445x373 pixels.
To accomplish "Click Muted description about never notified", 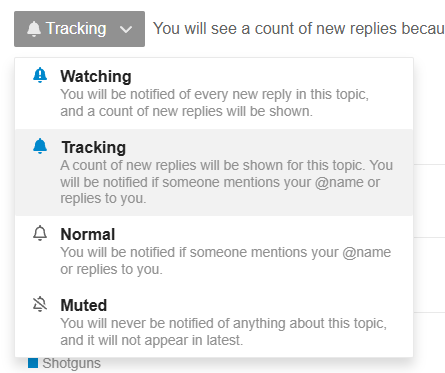I will [223, 332].
